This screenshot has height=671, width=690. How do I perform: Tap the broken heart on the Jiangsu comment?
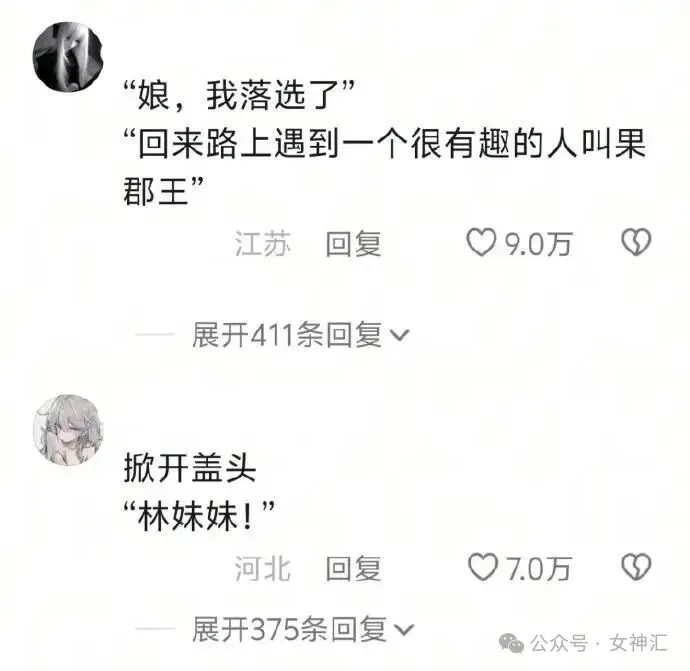click(636, 242)
